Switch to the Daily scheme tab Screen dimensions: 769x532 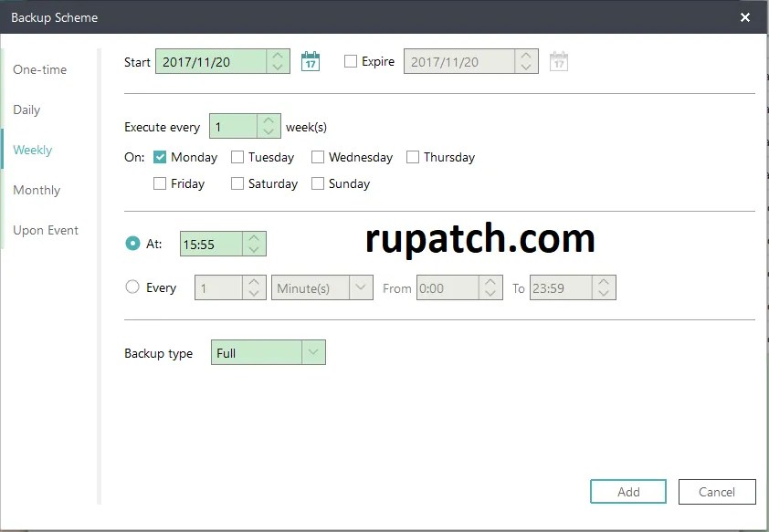coord(26,110)
